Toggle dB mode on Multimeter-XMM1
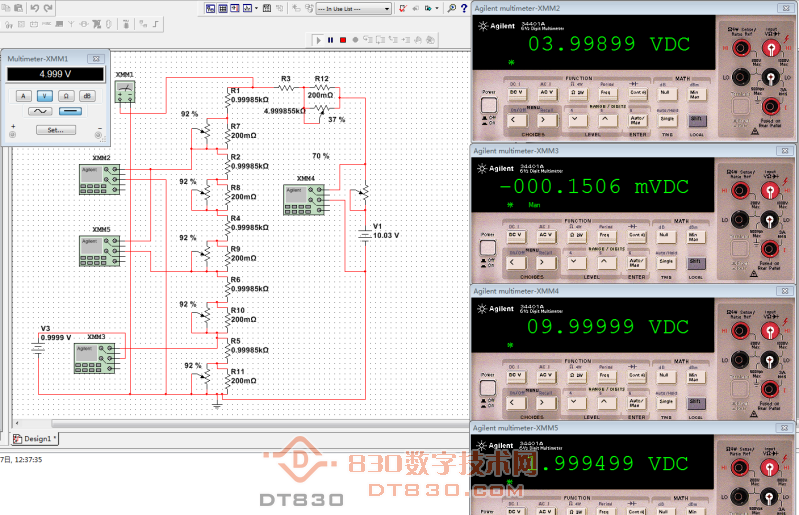This screenshot has height=515, width=799. pyautogui.click(x=87, y=95)
